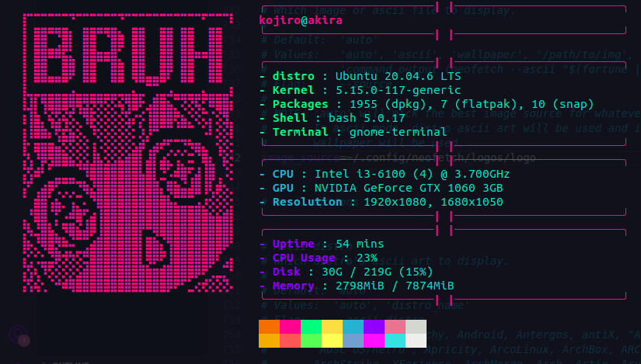Click the 'Kernel : 5.15.0-117-generic' line
This screenshot has width=641, height=364.
click(x=361, y=90)
